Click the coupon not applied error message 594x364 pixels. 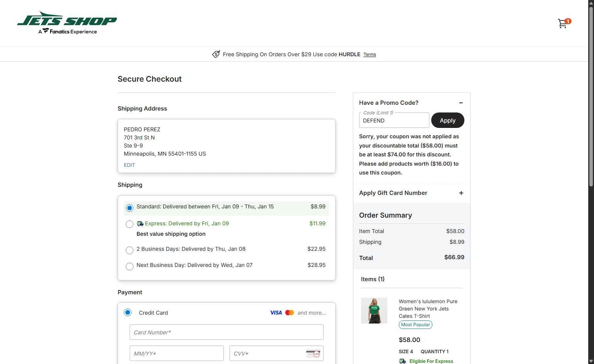[x=409, y=154]
